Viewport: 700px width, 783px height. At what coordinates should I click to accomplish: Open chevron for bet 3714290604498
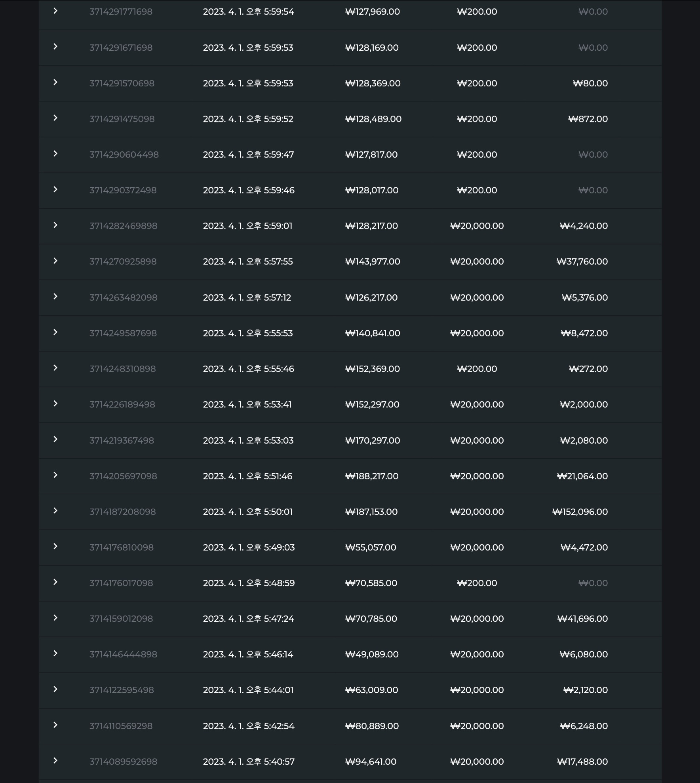(x=55, y=154)
